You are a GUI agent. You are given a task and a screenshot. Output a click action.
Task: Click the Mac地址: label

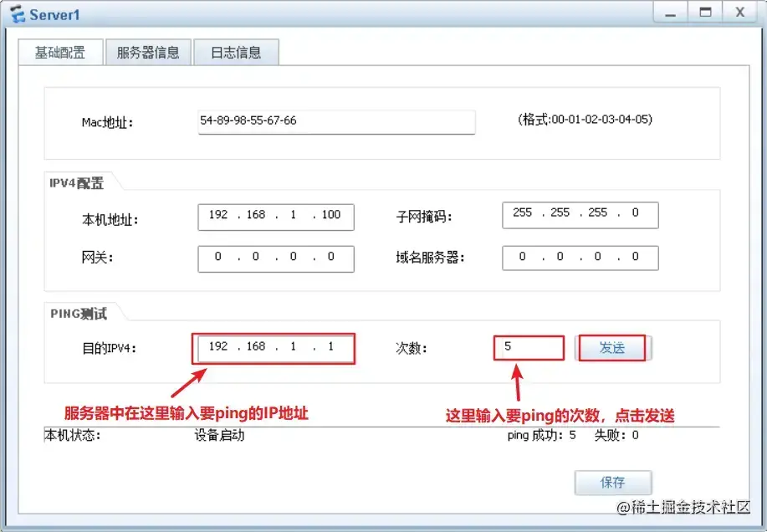(x=107, y=122)
